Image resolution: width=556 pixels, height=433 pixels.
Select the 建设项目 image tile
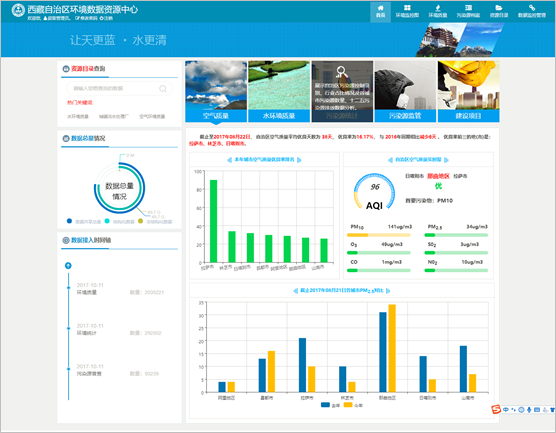(468, 91)
